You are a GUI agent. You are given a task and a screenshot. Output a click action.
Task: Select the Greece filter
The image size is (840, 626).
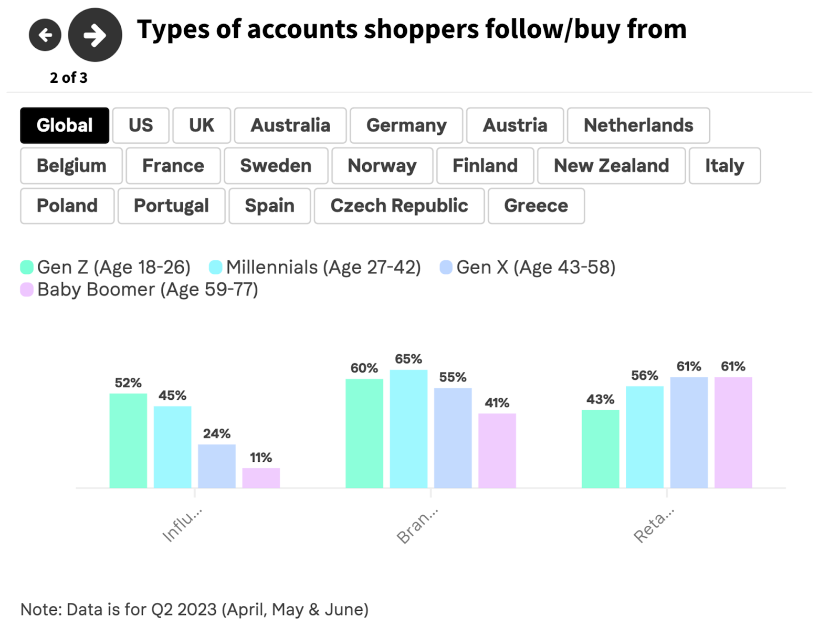(535, 206)
